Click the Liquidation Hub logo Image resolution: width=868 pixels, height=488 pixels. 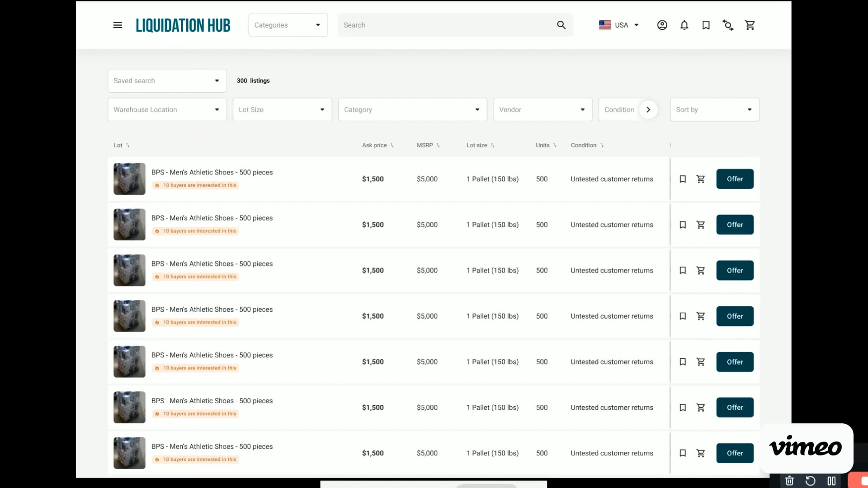(183, 25)
